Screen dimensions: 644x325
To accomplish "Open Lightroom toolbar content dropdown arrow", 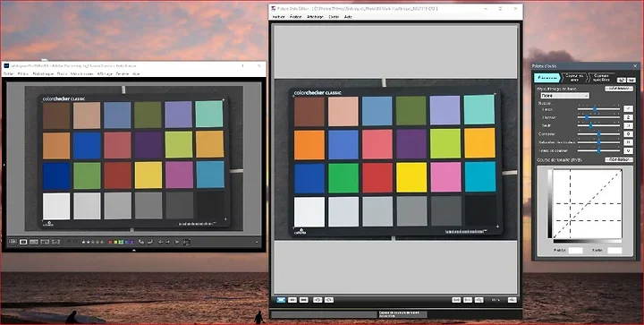I will point(257,242).
